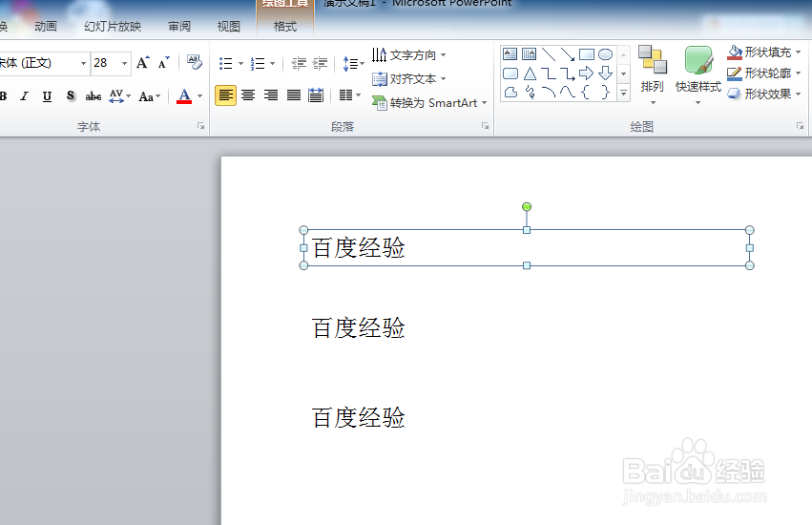Open 段落 dialog launcher
Screen dimensions: 812x525
pyautogui.click(x=486, y=126)
